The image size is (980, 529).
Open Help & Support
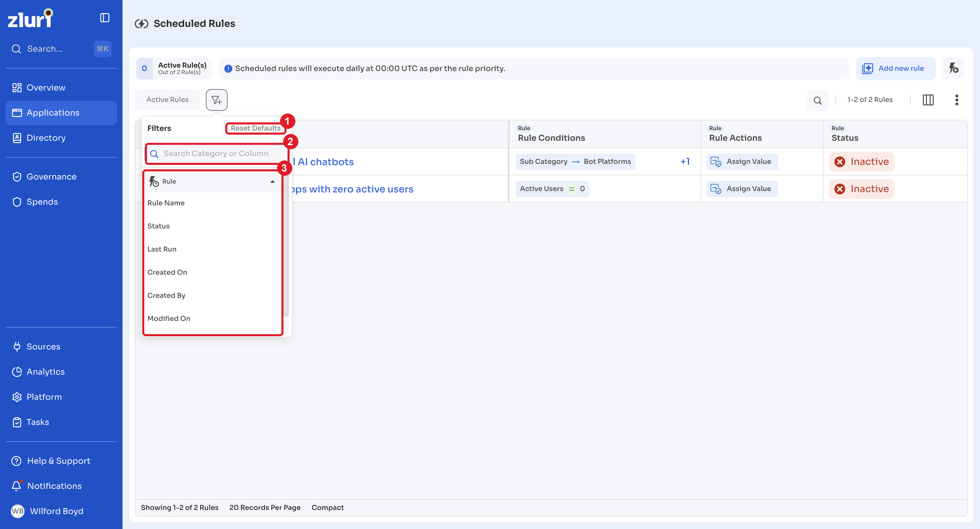[x=61, y=461]
